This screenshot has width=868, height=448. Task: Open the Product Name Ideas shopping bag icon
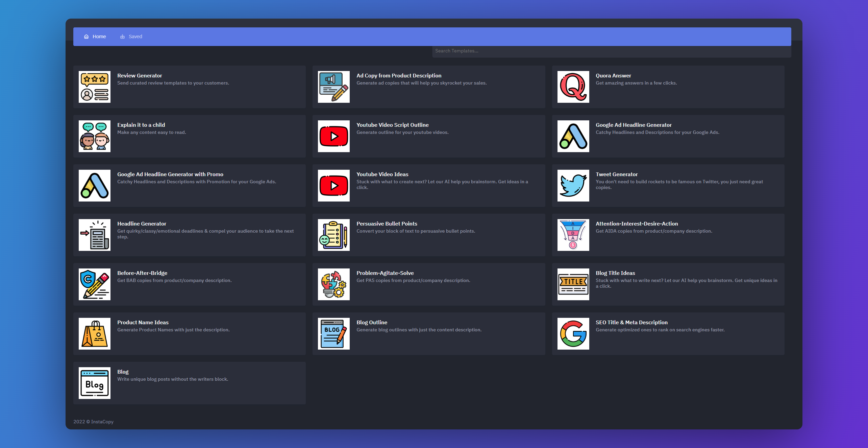click(94, 333)
